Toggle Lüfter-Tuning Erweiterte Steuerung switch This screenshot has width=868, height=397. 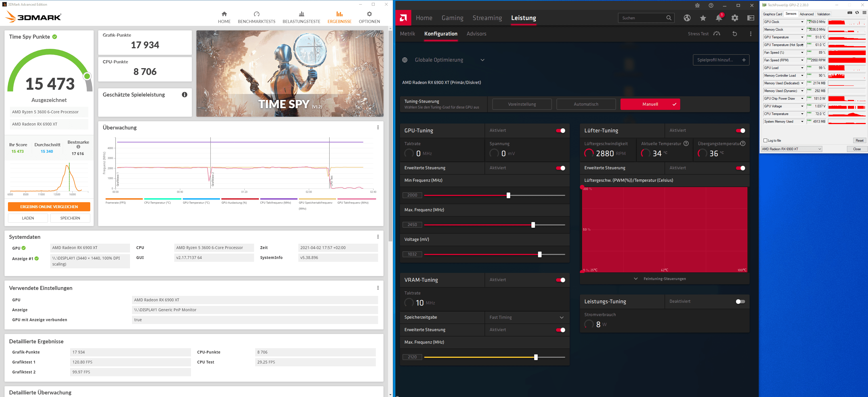point(740,168)
